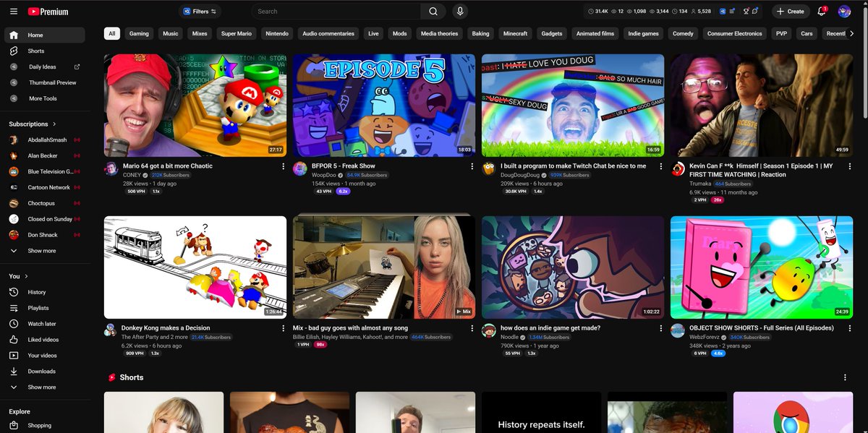Image resolution: width=868 pixels, height=433 pixels.
Task: Open Watch later list
Action: click(44, 324)
